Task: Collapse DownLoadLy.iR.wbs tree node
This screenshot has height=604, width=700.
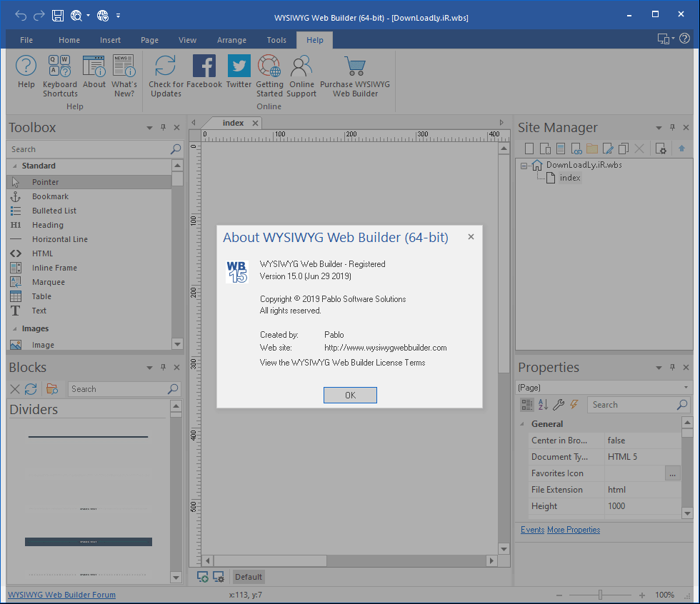Action: [524, 166]
